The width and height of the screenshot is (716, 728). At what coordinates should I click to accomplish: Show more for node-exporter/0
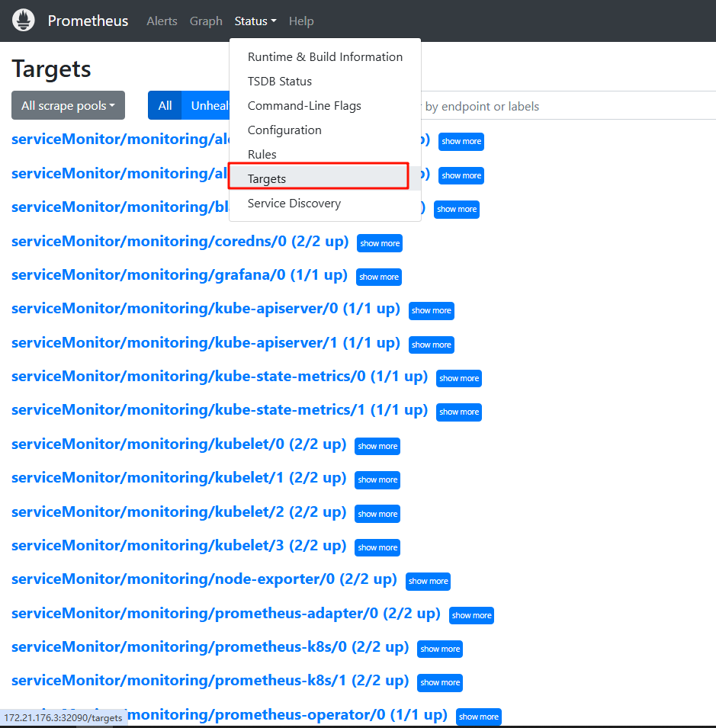428,582
